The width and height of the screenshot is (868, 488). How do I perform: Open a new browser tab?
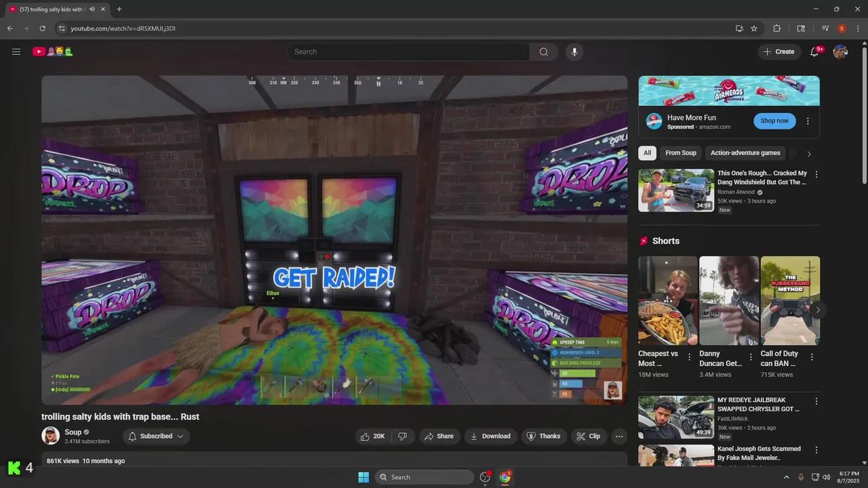point(119,9)
